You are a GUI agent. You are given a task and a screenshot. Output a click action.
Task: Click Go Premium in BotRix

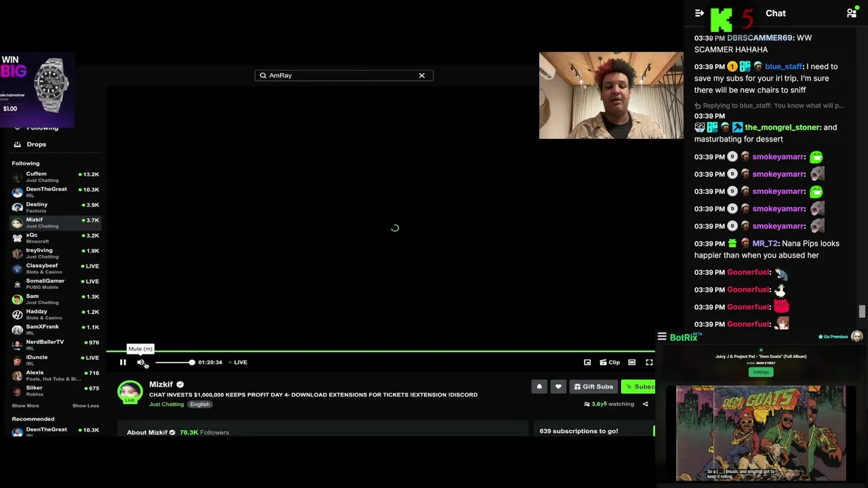pos(833,337)
